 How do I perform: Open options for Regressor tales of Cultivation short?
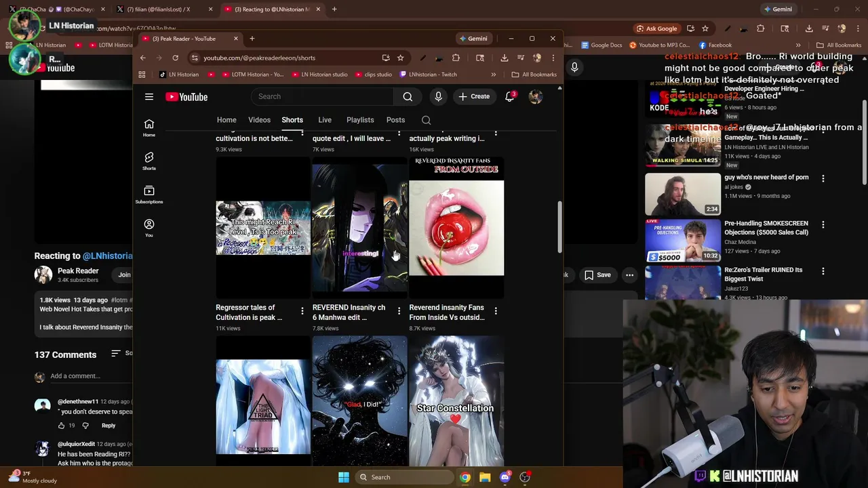click(302, 311)
